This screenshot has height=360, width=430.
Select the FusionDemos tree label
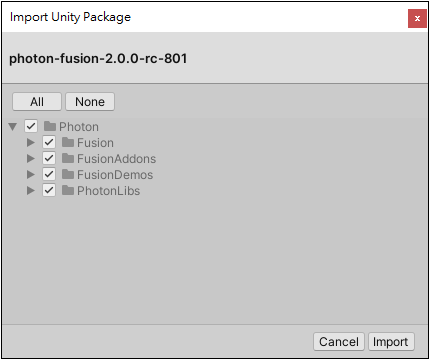coord(115,175)
